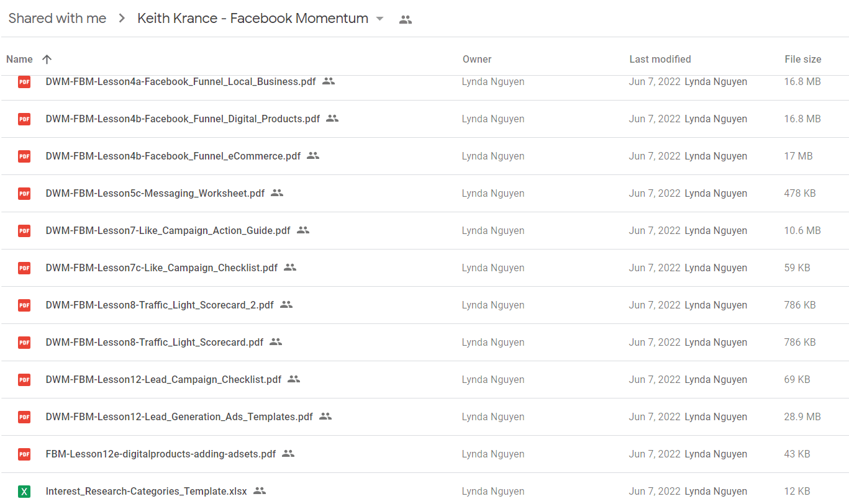Click shared icon beside Lesson4b eCommerce file
Screen dimensions: 849x504
[313, 155]
